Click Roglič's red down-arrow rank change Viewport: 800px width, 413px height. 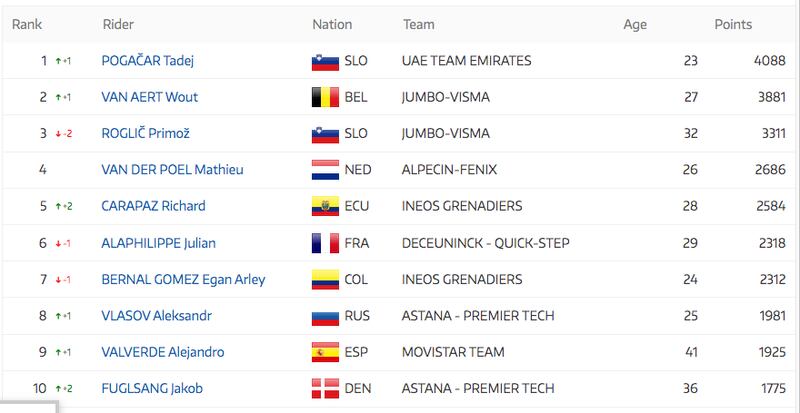pos(64,134)
